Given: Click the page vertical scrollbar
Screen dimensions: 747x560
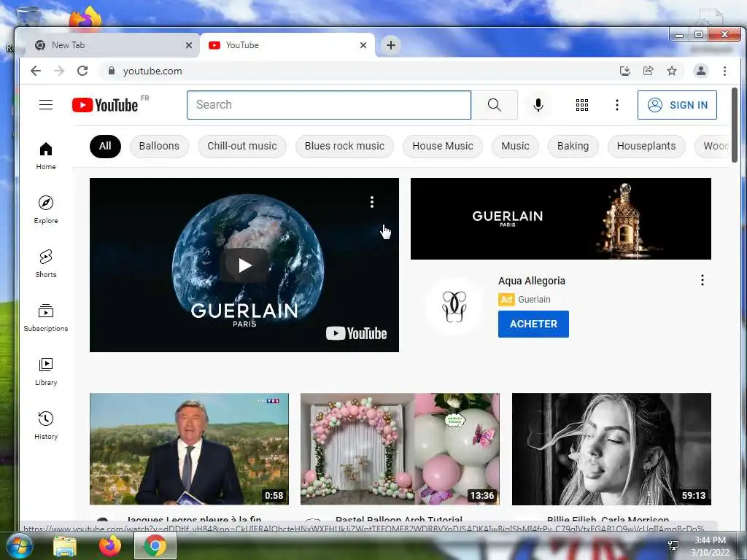Looking at the screenshot, I should [x=735, y=125].
